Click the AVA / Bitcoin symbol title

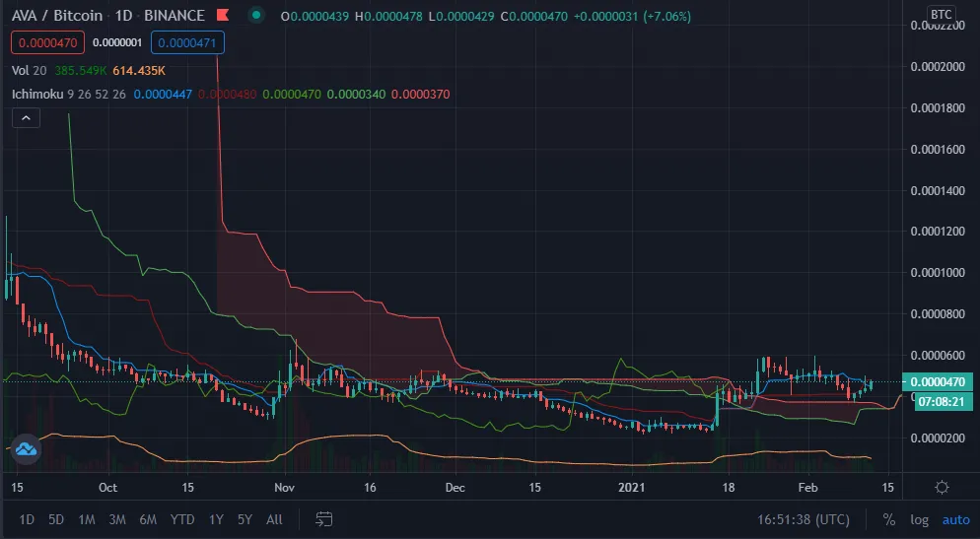point(57,15)
